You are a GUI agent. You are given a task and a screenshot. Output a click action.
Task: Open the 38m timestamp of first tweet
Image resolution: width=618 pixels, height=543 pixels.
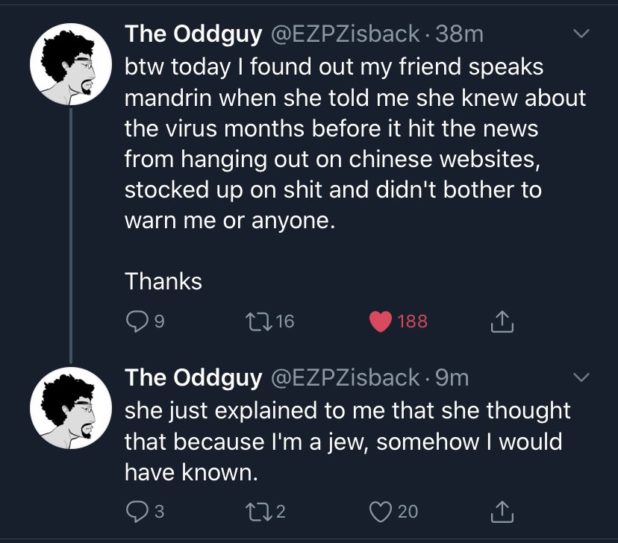(460, 35)
